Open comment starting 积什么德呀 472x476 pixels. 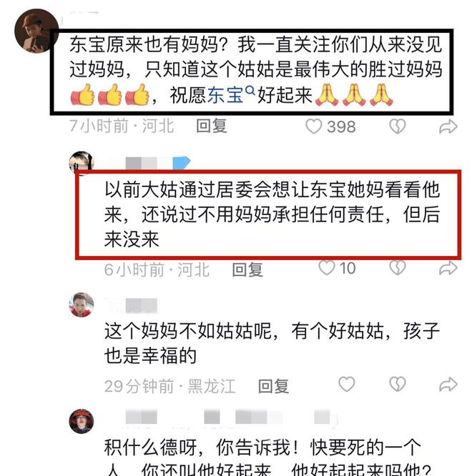pyautogui.click(x=267, y=457)
